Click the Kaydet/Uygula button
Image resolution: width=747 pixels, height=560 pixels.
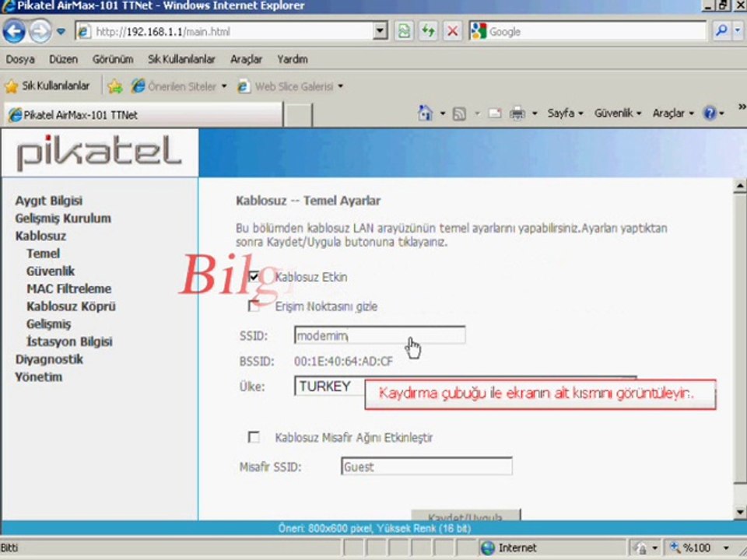[x=465, y=515]
